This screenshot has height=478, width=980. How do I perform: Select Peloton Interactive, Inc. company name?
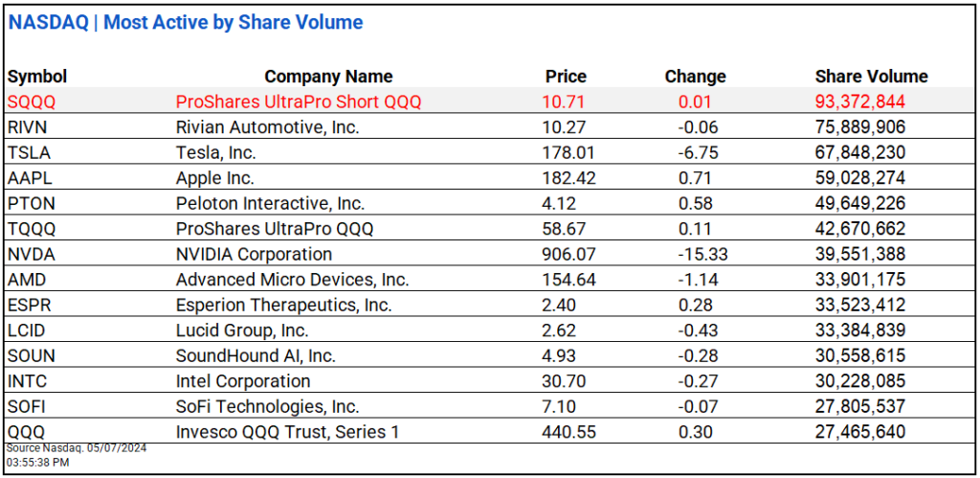[270, 203]
